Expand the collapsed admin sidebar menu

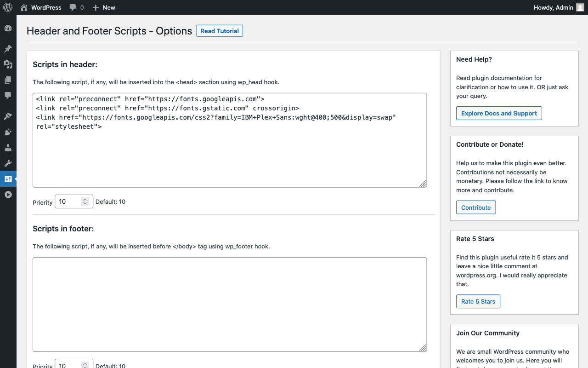[x=8, y=195]
